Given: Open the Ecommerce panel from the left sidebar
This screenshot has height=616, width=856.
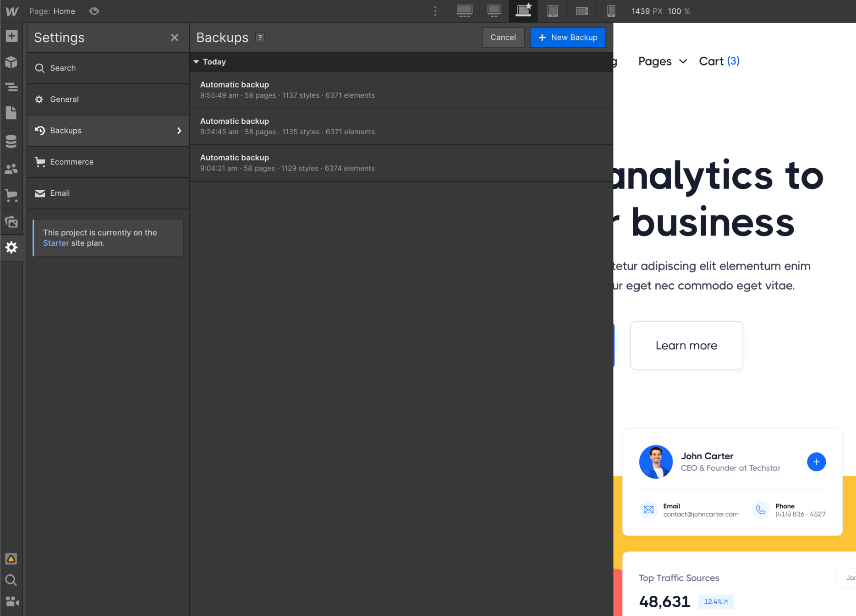Looking at the screenshot, I should pos(11,195).
